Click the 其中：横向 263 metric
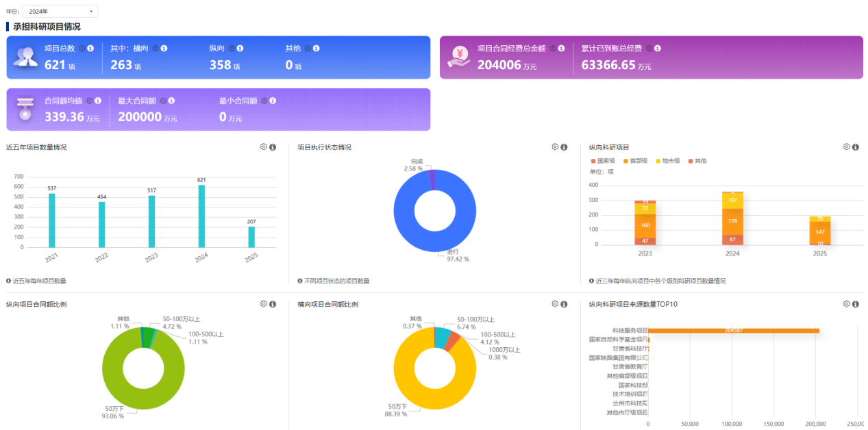Viewport: 868px width, 430px height. [x=126, y=65]
